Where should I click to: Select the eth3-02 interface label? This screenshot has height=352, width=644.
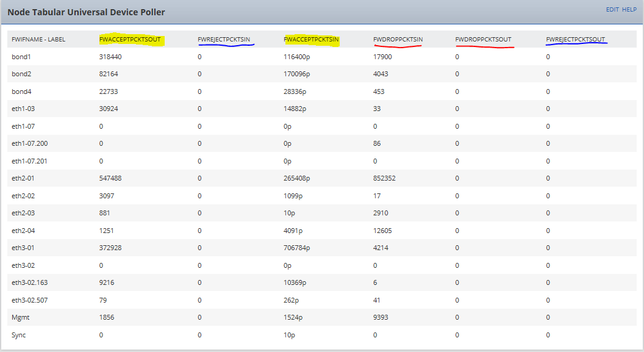click(23, 265)
